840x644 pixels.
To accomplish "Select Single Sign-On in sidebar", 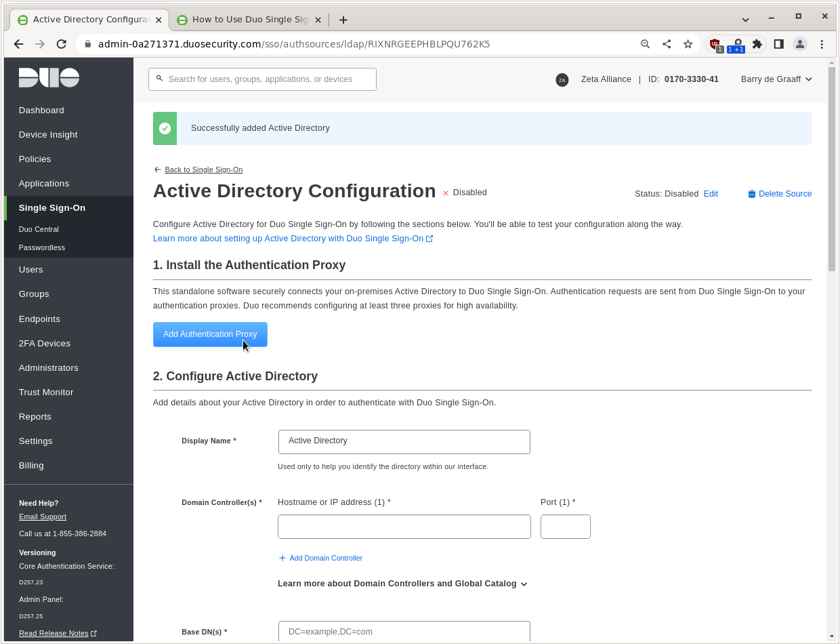I will pyautogui.click(x=68, y=208).
